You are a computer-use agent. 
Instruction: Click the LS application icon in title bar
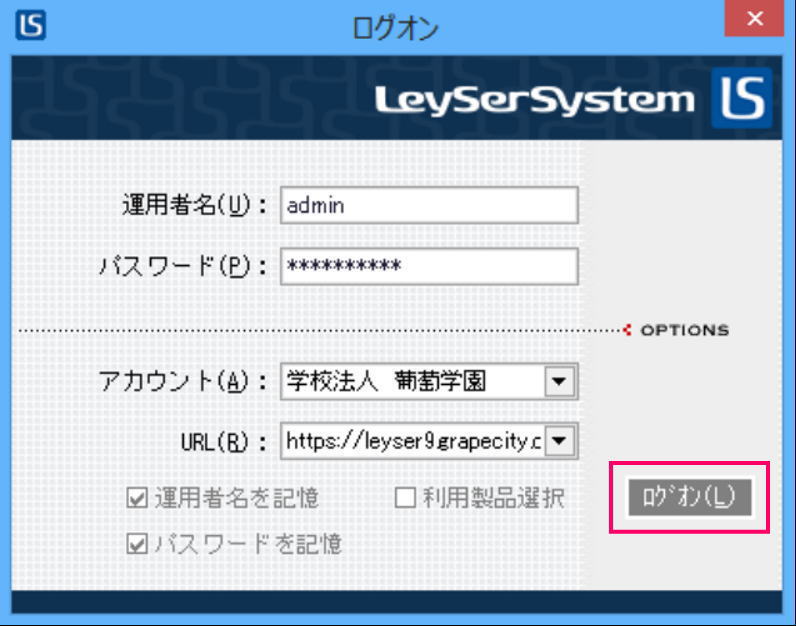coord(31,25)
